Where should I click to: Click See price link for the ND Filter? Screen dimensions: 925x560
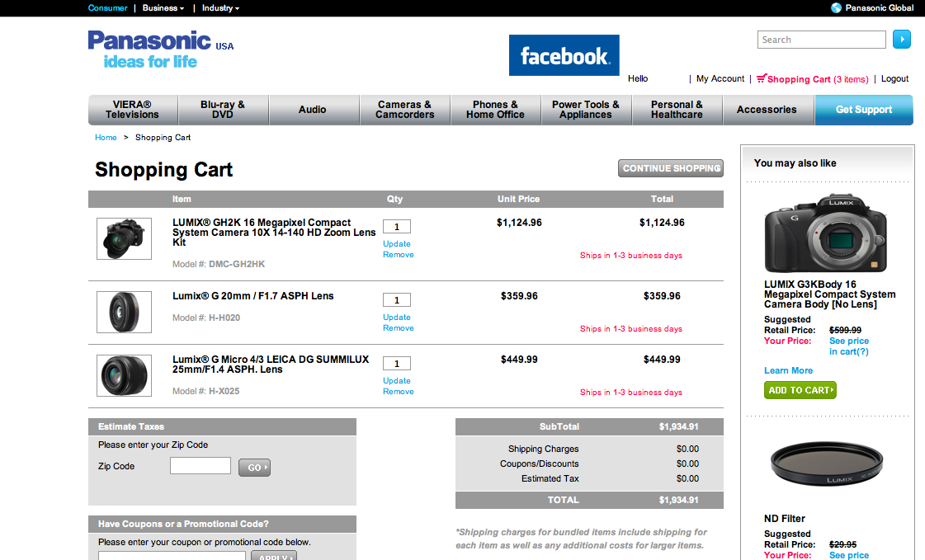click(849, 555)
